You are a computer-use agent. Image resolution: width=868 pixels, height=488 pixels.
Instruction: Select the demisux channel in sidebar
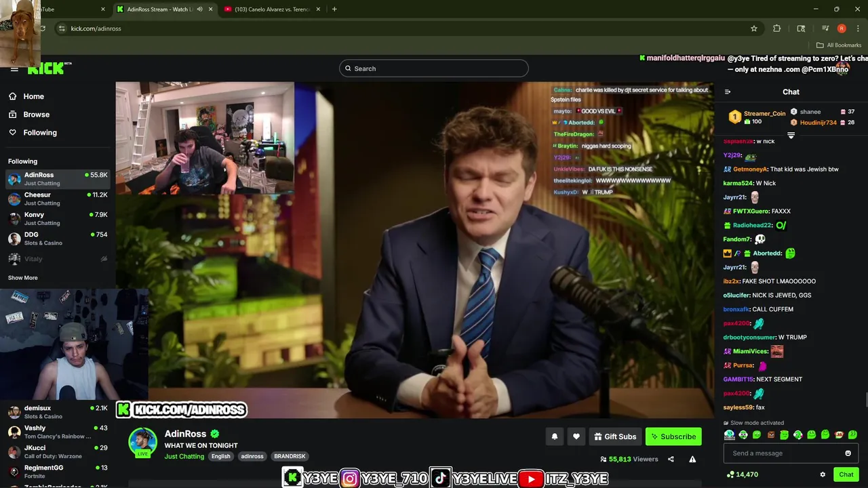pos(58,412)
